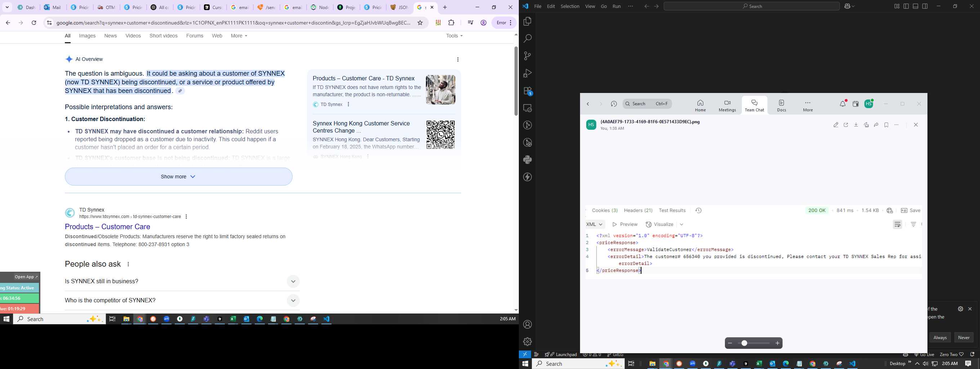This screenshot has width=980, height=369.
Task: Switch to Zoom Meetings tab
Action: [x=727, y=106]
